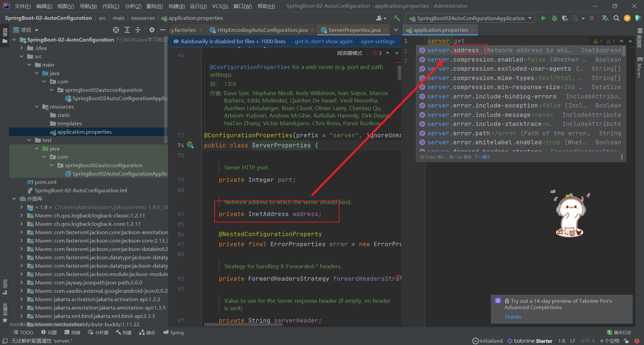Screen dimensions: 644x345
Task: Click gutter icon on line 74
Action: tap(190, 145)
